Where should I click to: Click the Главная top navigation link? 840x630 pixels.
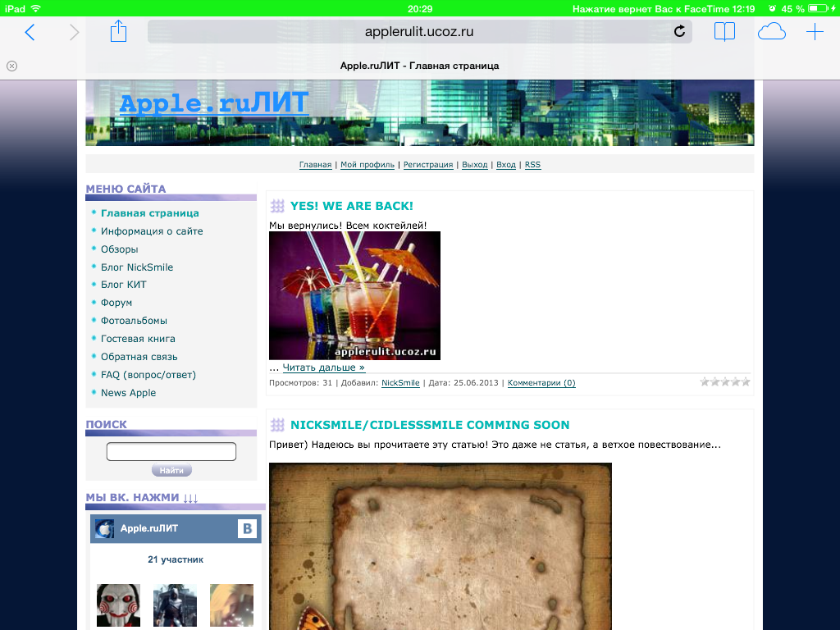tap(315, 164)
